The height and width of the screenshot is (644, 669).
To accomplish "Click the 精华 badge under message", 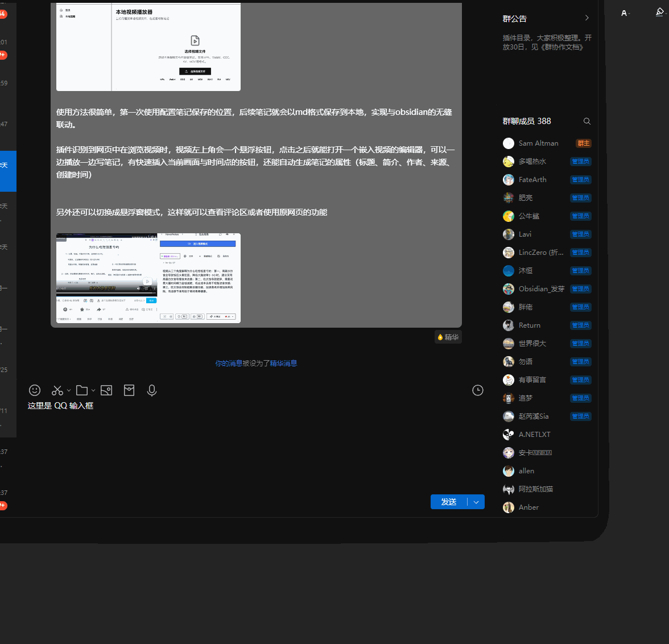I will 448,337.
